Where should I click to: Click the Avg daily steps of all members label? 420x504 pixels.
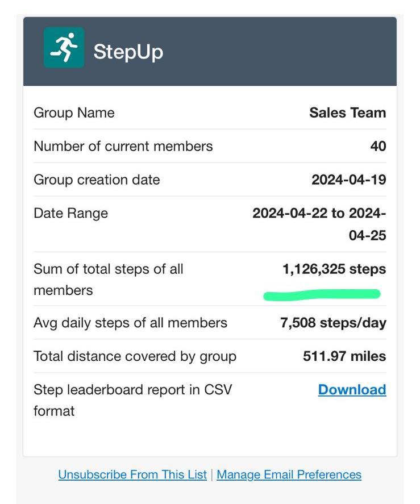[x=130, y=323]
